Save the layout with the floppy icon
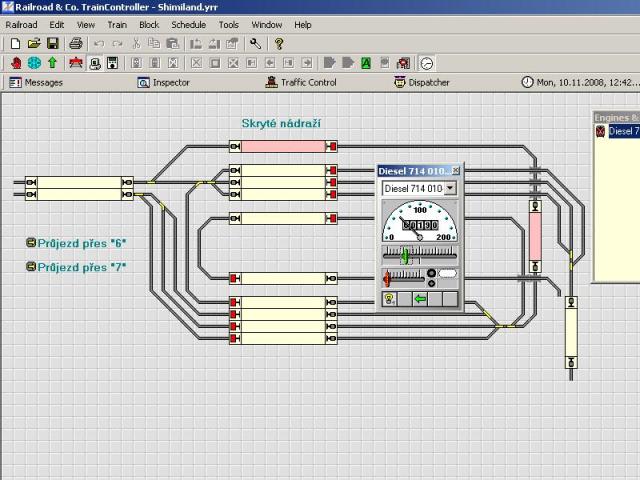The width and height of the screenshot is (640, 480). point(53,43)
